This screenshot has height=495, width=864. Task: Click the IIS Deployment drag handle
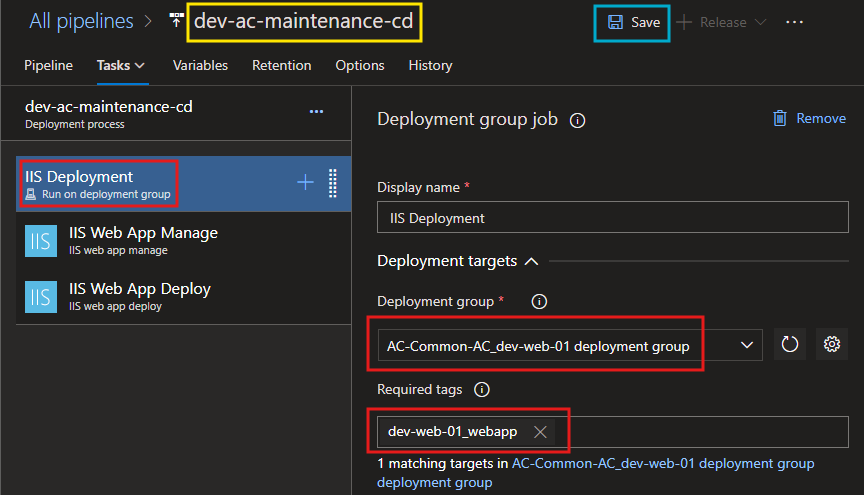(333, 183)
